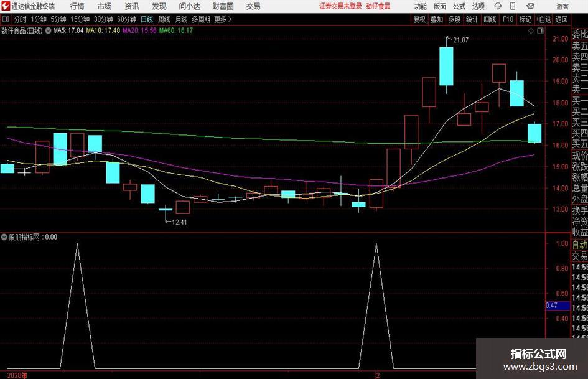Toggle the right info panel icon
The image size is (588, 379).
click(540, 31)
